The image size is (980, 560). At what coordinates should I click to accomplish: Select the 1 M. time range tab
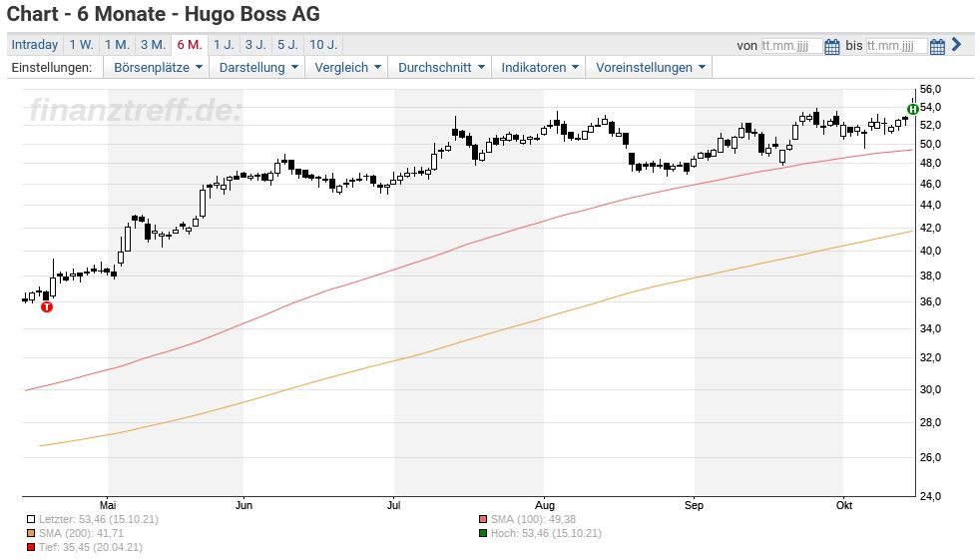pos(117,45)
